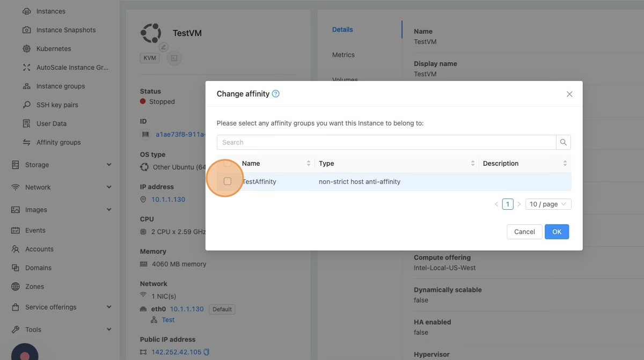Open Kubernetes in the sidebar
Image resolution: width=644 pixels, height=360 pixels.
[x=54, y=49]
